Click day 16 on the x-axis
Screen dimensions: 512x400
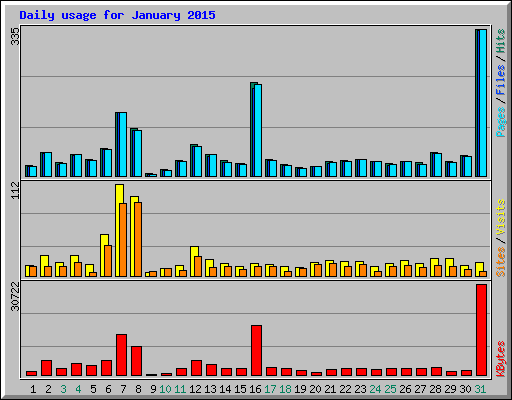(255, 389)
